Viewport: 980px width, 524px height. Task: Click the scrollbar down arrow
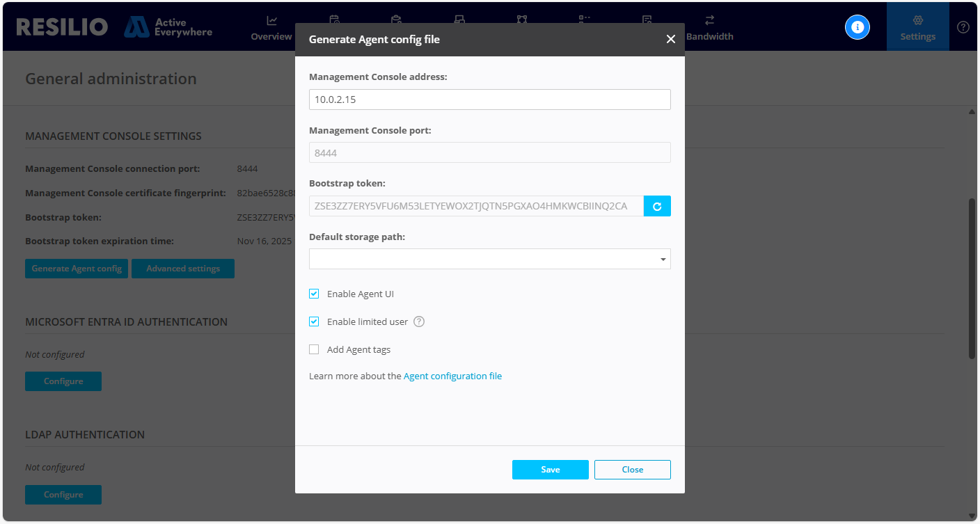[972, 516]
